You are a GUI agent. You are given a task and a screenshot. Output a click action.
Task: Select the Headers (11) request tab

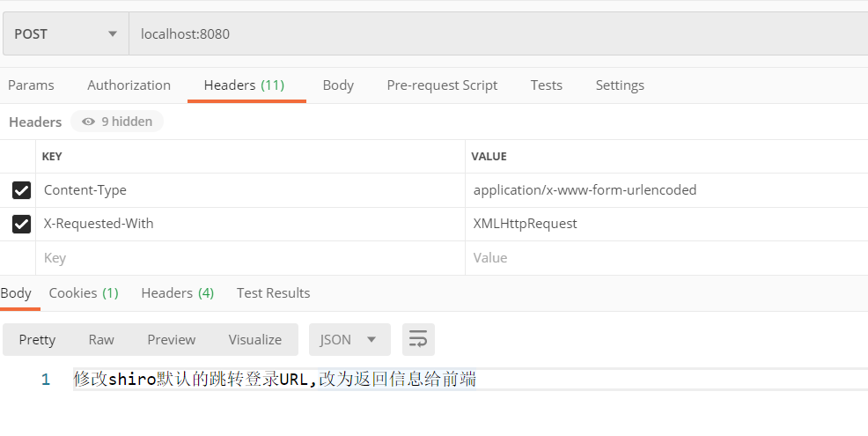click(244, 85)
